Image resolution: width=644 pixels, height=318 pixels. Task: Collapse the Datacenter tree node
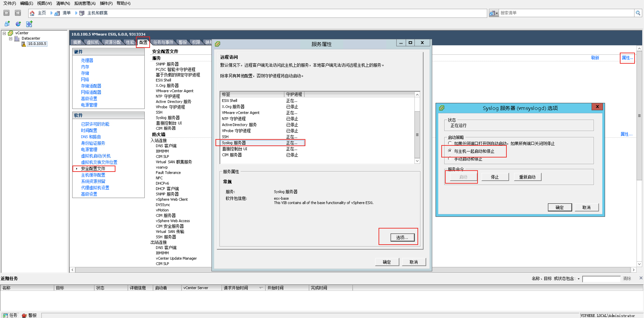[10, 39]
